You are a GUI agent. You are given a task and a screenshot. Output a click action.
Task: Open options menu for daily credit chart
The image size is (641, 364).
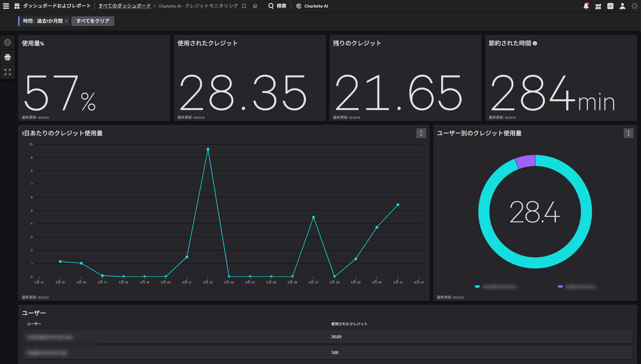421,133
